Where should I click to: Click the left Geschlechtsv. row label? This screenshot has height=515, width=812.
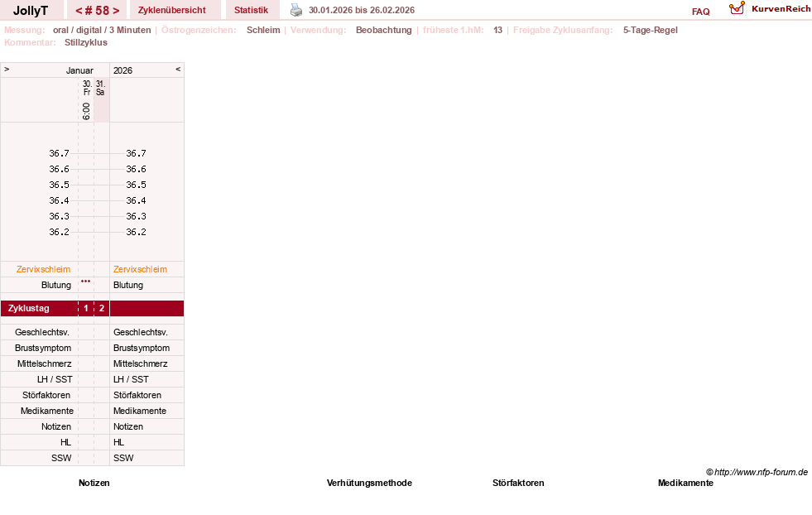click(42, 332)
